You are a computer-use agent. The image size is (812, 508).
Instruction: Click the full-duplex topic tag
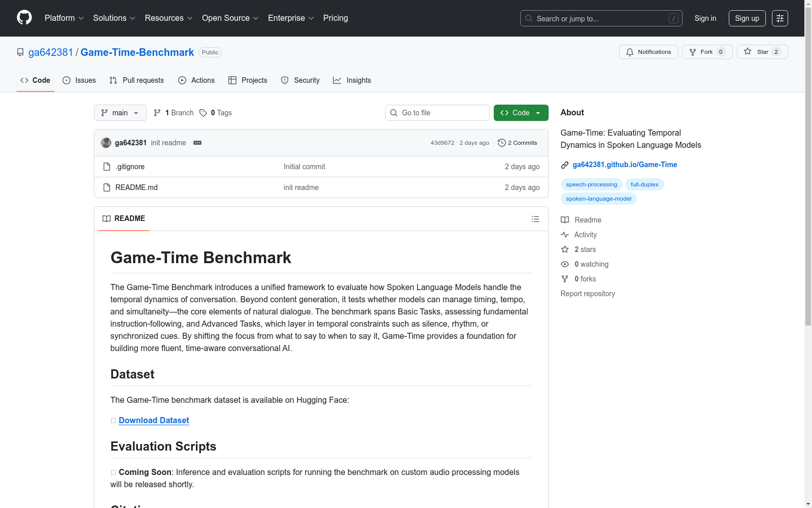[x=645, y=184]
